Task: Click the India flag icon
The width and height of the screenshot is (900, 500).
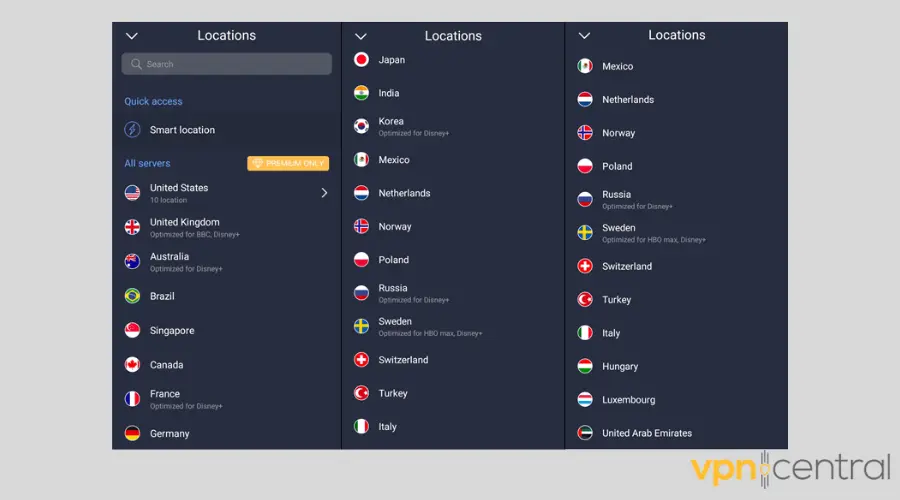Action: pyautogui.click(x=361, y=93)
